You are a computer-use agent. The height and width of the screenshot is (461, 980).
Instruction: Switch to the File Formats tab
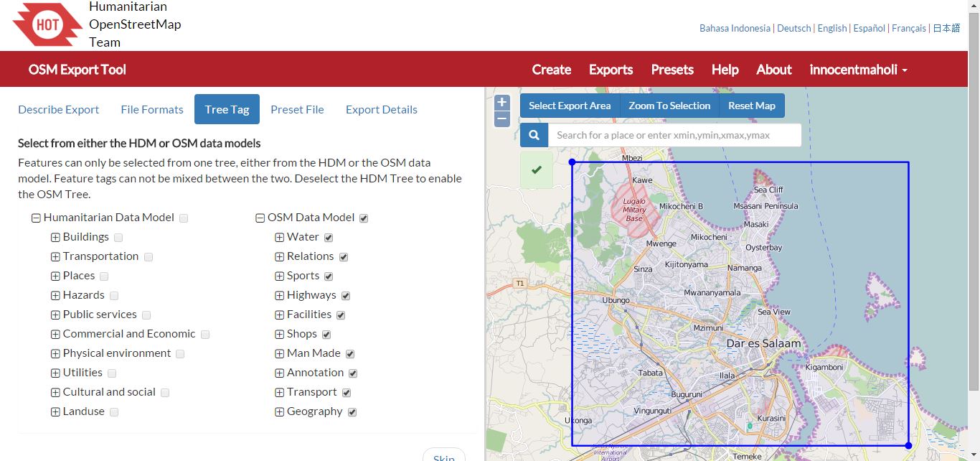point(152,109)
